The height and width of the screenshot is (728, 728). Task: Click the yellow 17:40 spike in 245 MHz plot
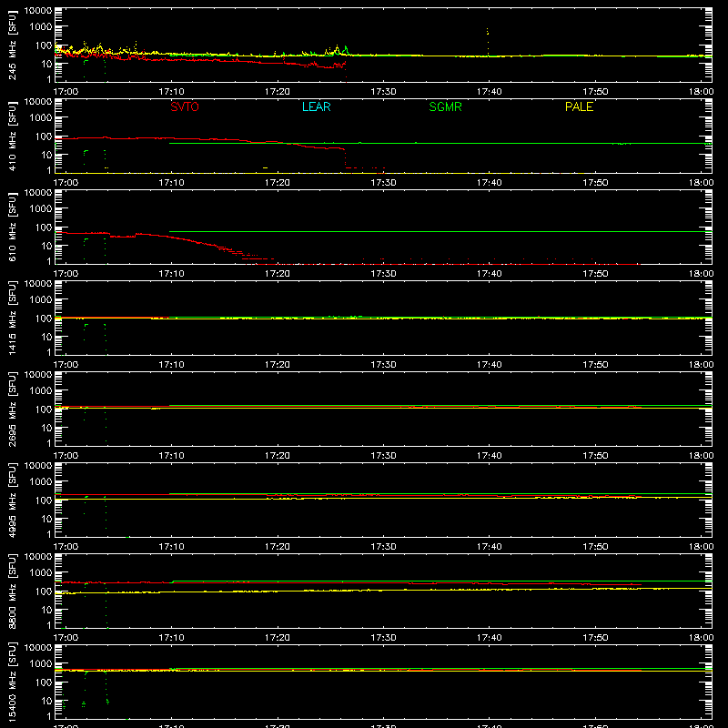coord(488,41)
